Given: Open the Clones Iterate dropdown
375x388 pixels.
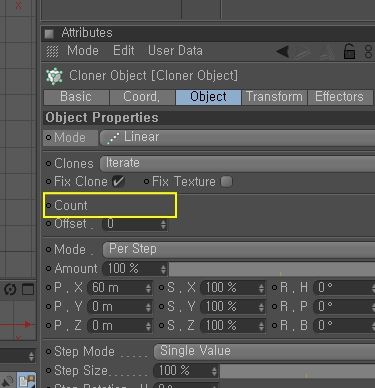Looking at the screenshot, I should click(237, 163).
